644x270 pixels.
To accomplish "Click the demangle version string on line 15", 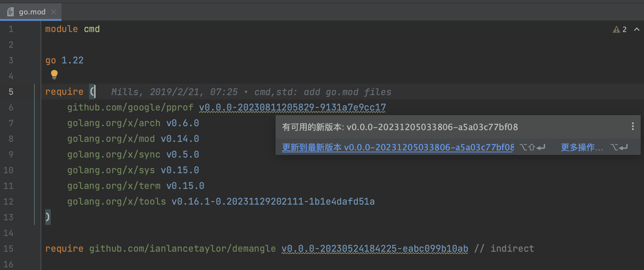I will pos(374,248).
